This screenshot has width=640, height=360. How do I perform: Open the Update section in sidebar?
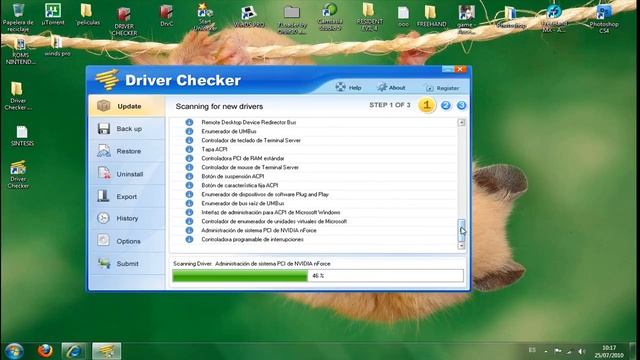coord(127,106)
